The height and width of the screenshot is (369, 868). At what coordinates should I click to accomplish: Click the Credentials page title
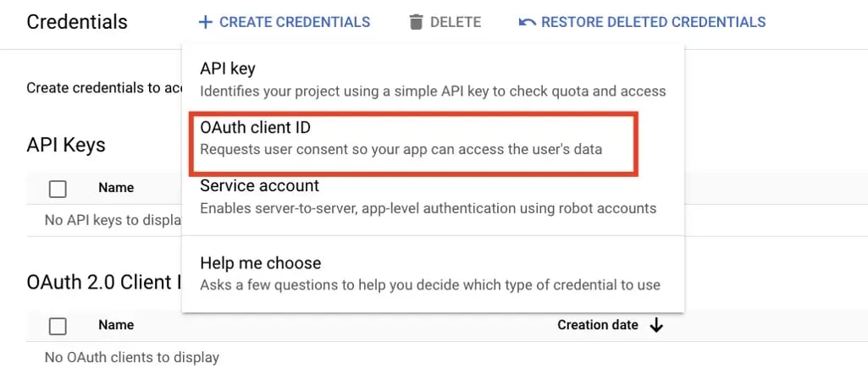point(77,22)
